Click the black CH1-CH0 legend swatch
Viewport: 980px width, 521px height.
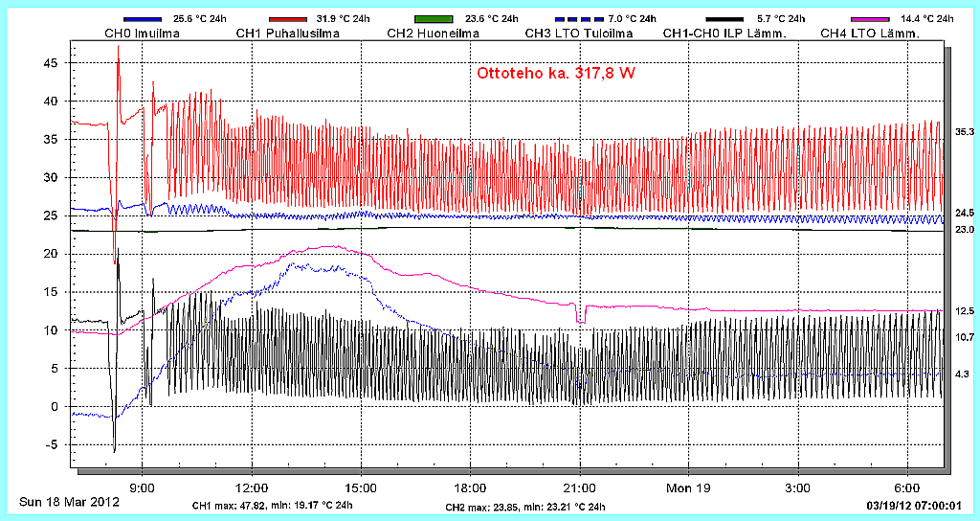point(724,20)
